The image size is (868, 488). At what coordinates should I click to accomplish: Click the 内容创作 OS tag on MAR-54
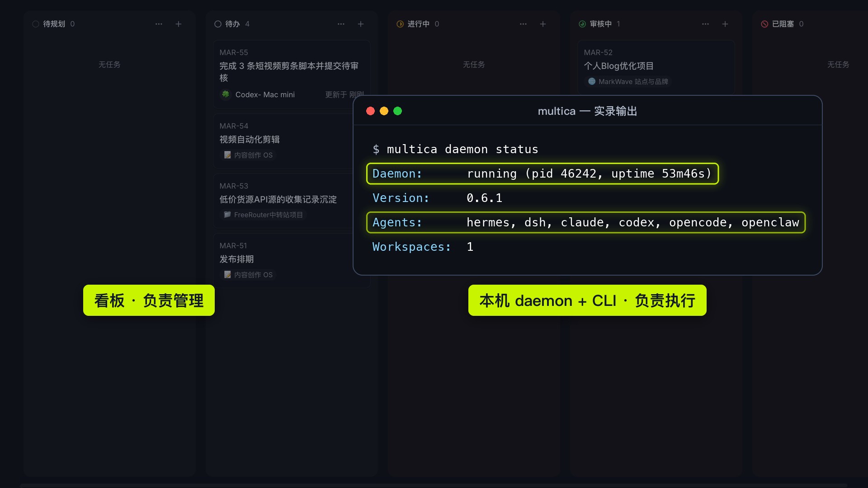pos(249,155)
